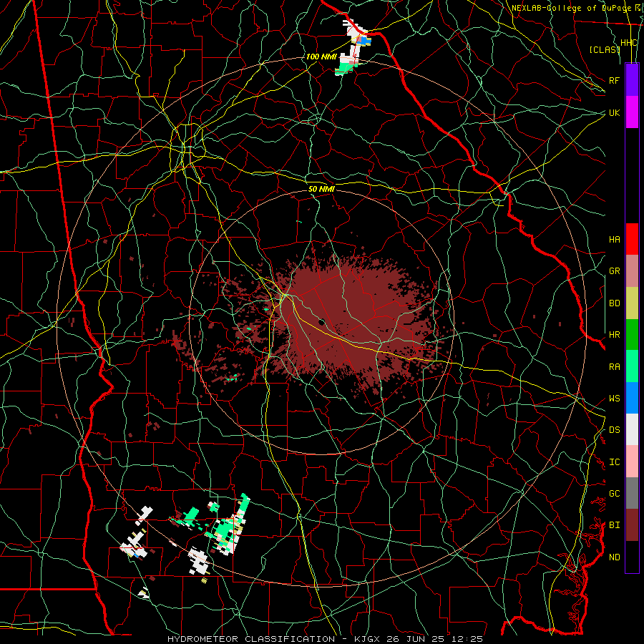Click the RA light green swatch
This screenshot has height=644, width=644.
pyautogui.click(x=632, y=366)
